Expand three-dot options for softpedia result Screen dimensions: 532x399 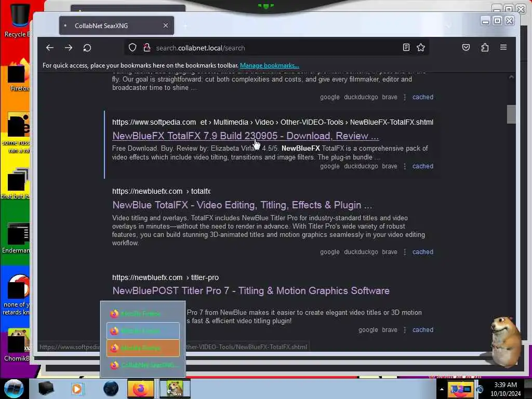pos(404,166)
